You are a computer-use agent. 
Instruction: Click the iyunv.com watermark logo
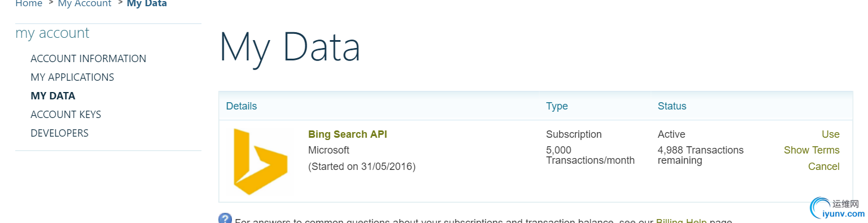pos(838,208)
